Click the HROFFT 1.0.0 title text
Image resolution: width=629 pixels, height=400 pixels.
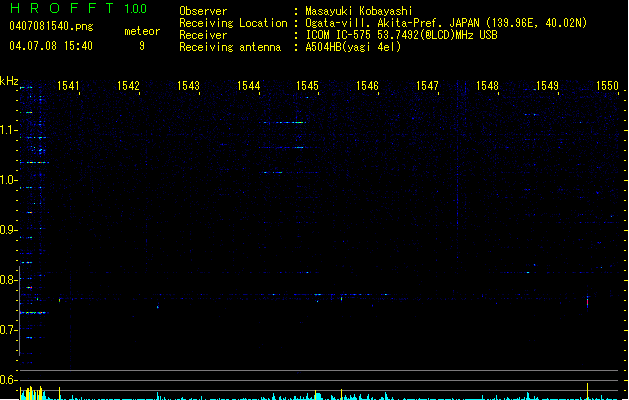click(78, 8)
